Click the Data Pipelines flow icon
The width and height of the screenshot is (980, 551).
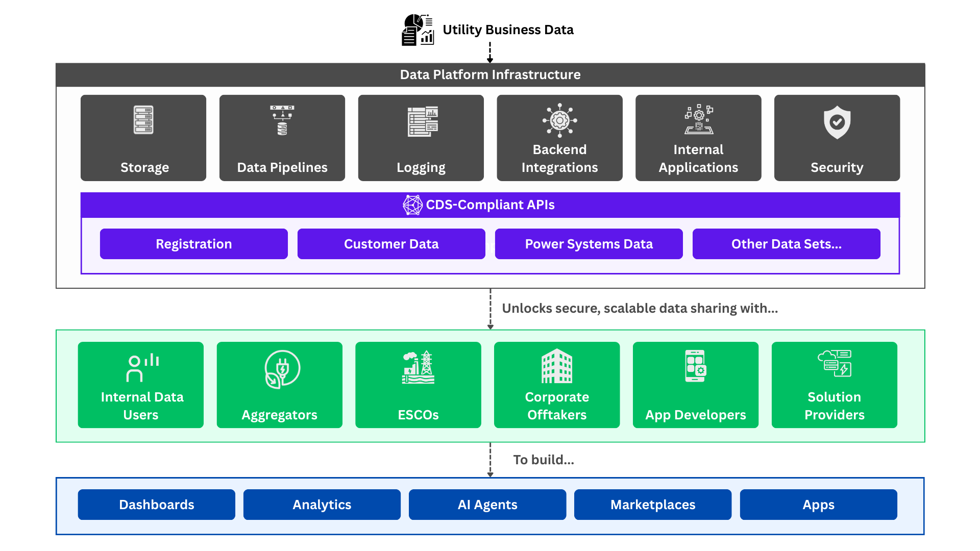coord(282,120)
